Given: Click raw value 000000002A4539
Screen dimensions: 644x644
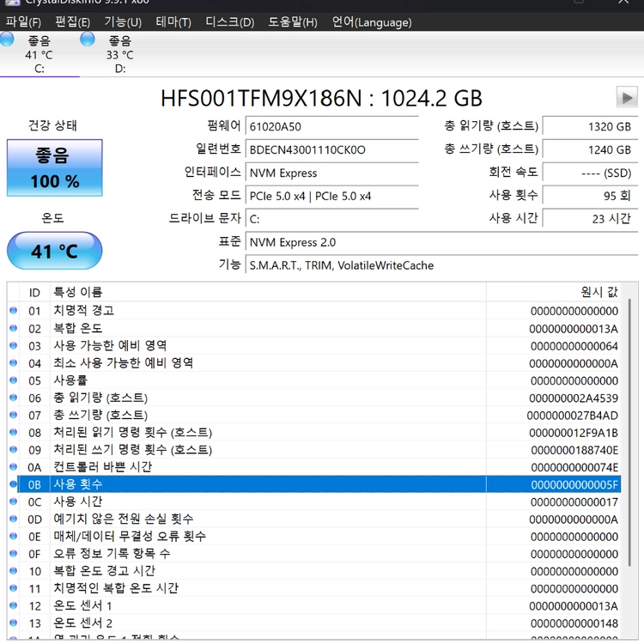Looking at the screenshot, I should (574, 398).
